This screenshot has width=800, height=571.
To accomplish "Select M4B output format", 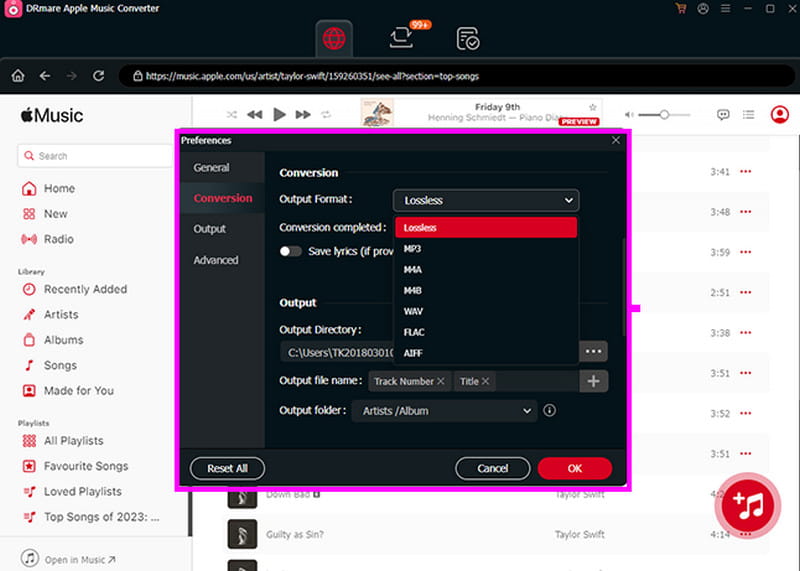I will pyautogui.click(x=486, y=290).
